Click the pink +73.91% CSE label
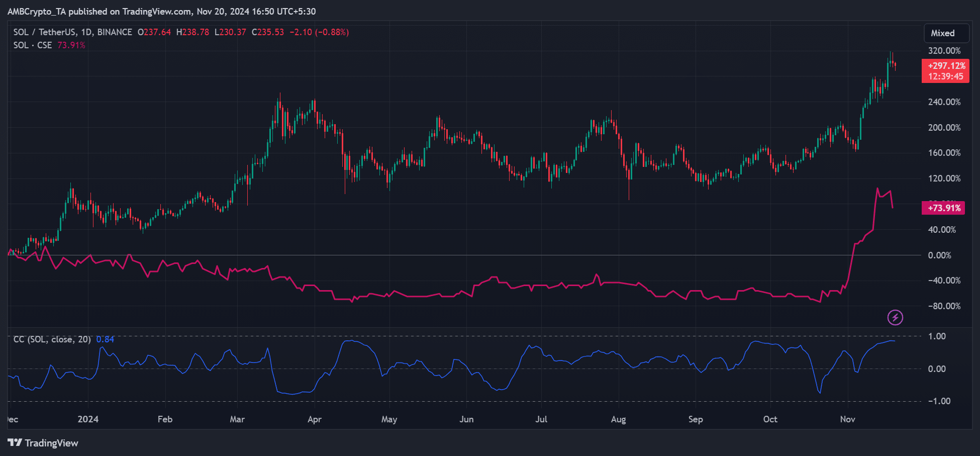This screenshot has height=456, width=980. pos(943,208)
